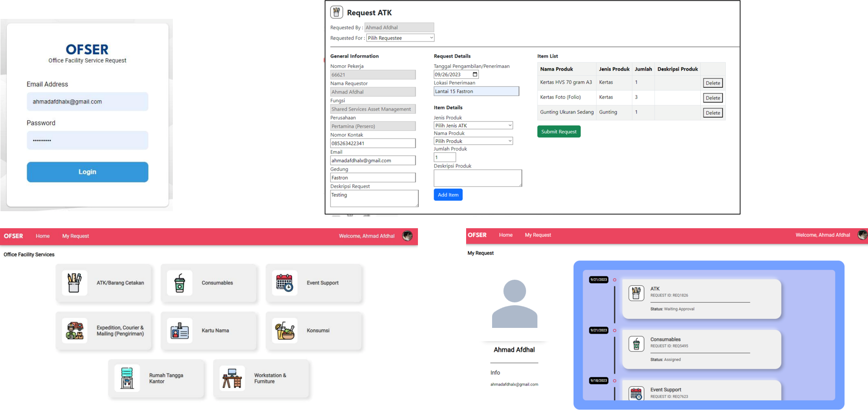This screenshot has height=412, width=868.
Task: Select the Konsumsi food icon
Action: pos(284,331)
